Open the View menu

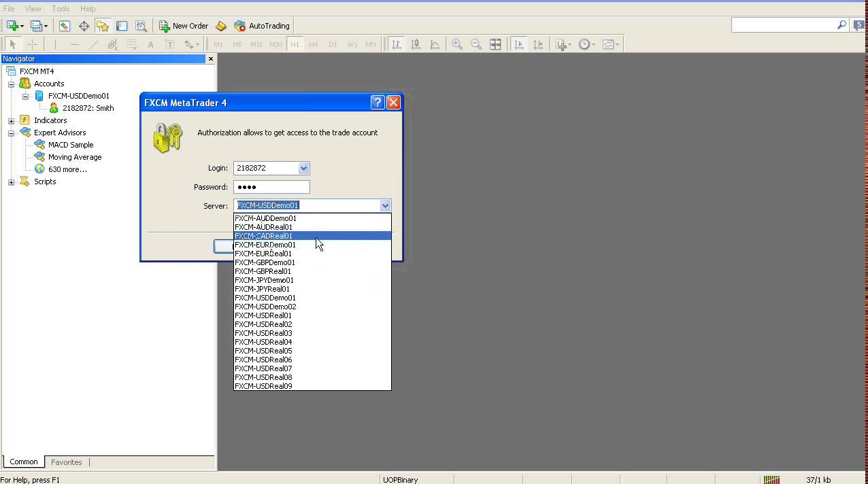(x=33, y=9)
